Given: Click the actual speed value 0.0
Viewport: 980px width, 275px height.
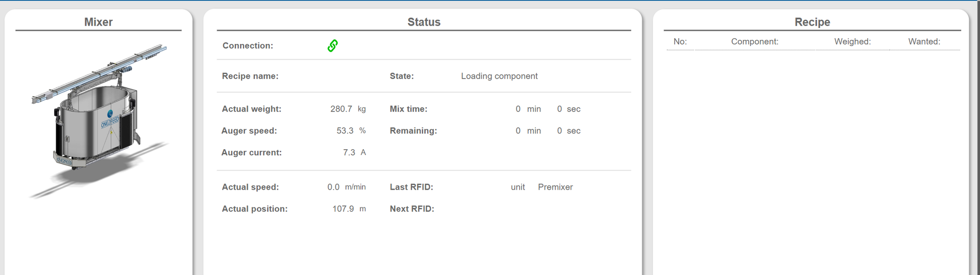Looking at the screenshot, I should (x=333, y=187).
